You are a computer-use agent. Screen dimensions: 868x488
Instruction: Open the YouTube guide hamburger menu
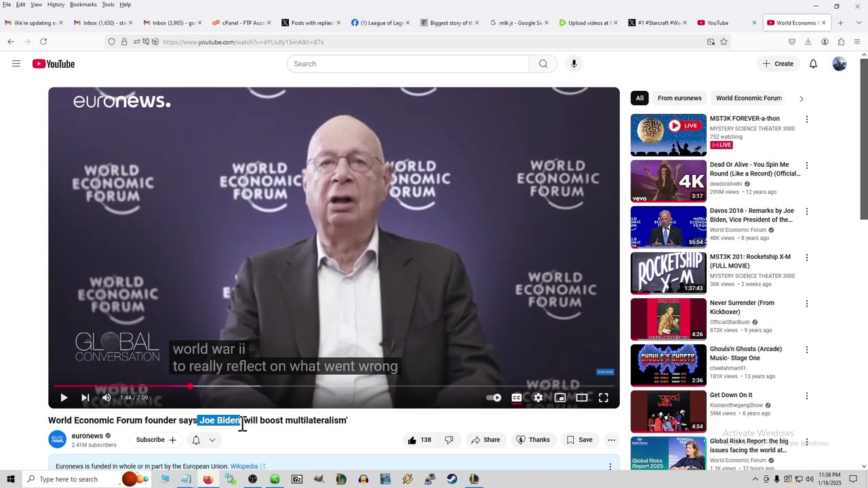[x=16, y=64]
